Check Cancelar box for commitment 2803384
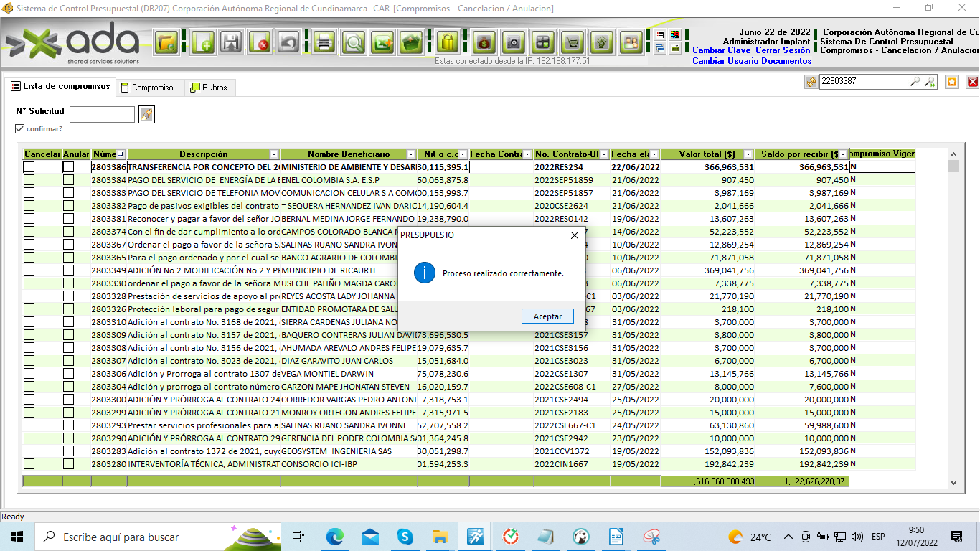 29,180
